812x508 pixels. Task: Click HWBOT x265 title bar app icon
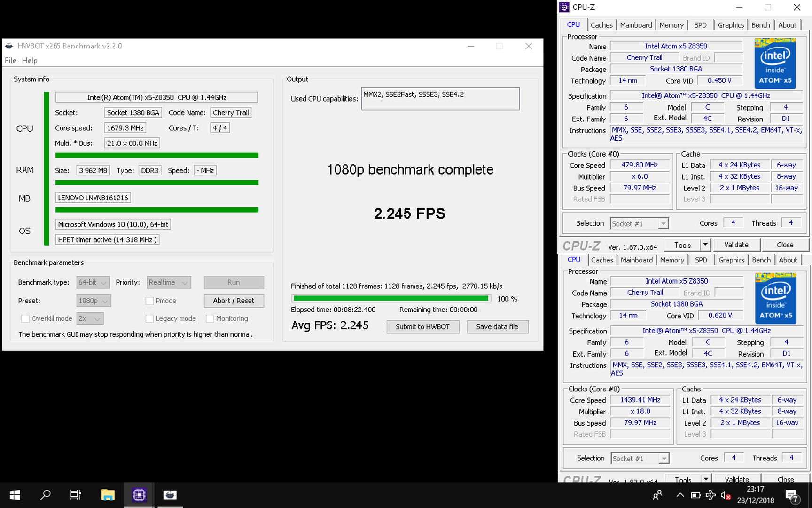[9, 46]
